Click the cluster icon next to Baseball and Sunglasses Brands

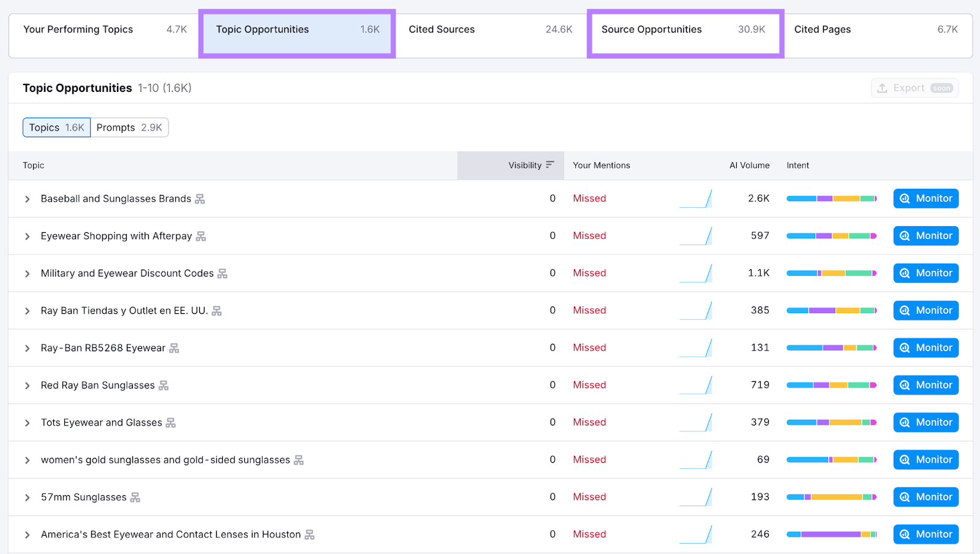coord(199,199)
